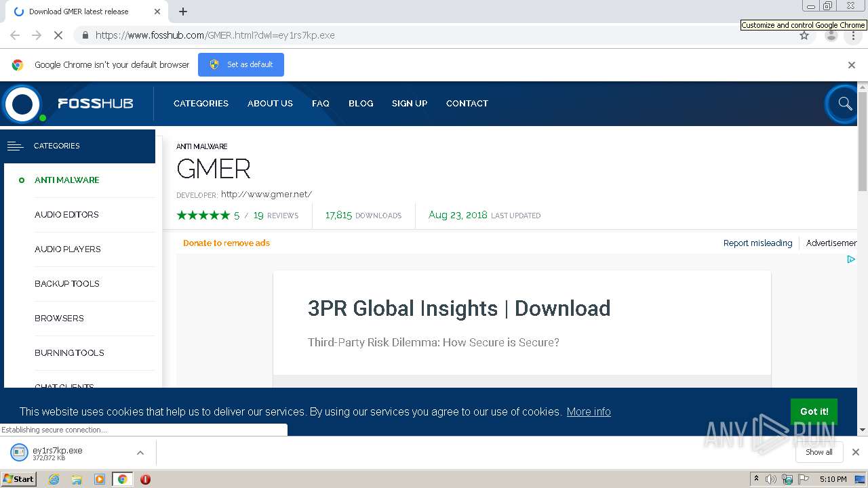Open the 19 reviews link
Viewport: 868px width, 488px height.
pos(276,216)
